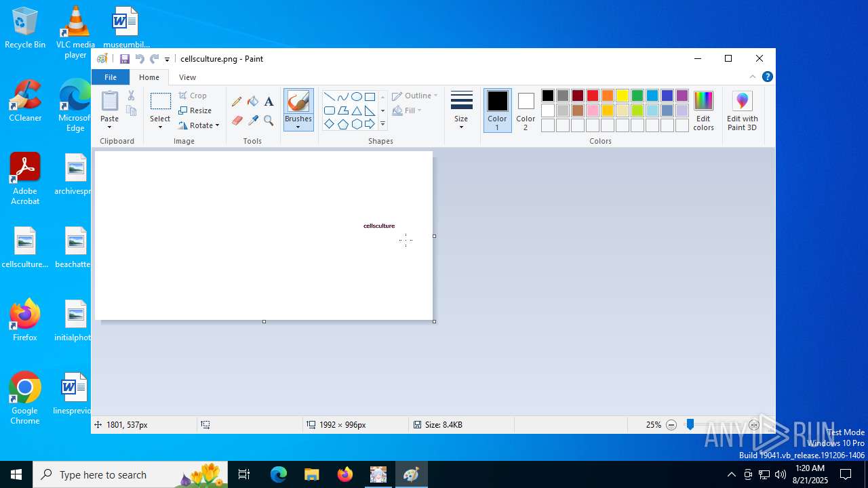Switch to the Home tab
Screen dimensions: 868x488
tap(149, 77)
